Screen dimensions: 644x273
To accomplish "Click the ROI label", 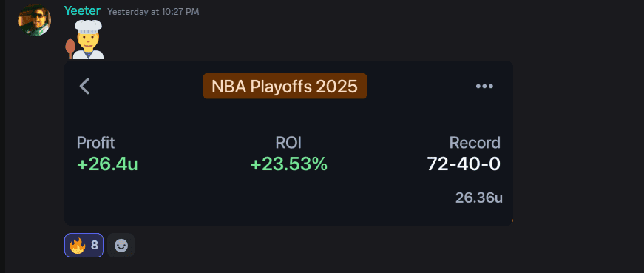I will [x=288, y=143].
